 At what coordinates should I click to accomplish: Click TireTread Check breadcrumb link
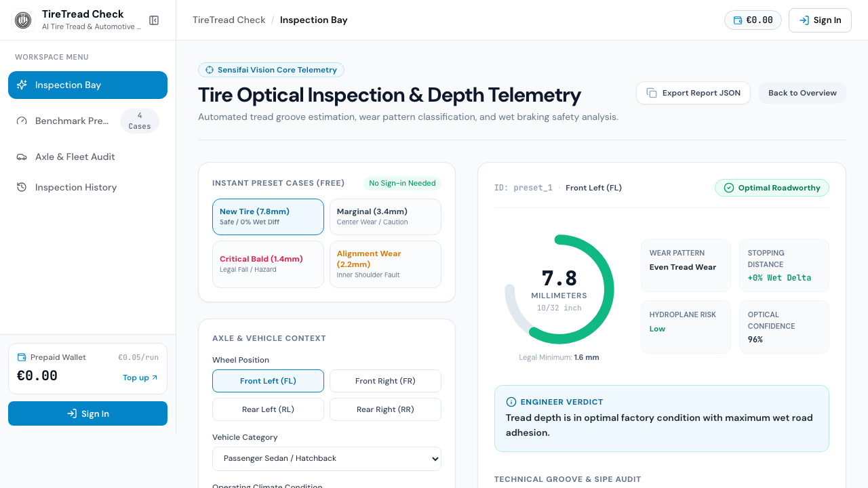pos(229,20)
